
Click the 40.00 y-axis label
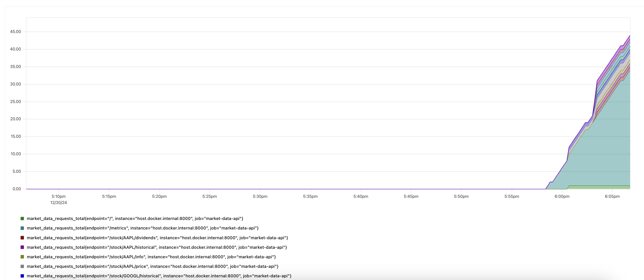pos(16,49)
